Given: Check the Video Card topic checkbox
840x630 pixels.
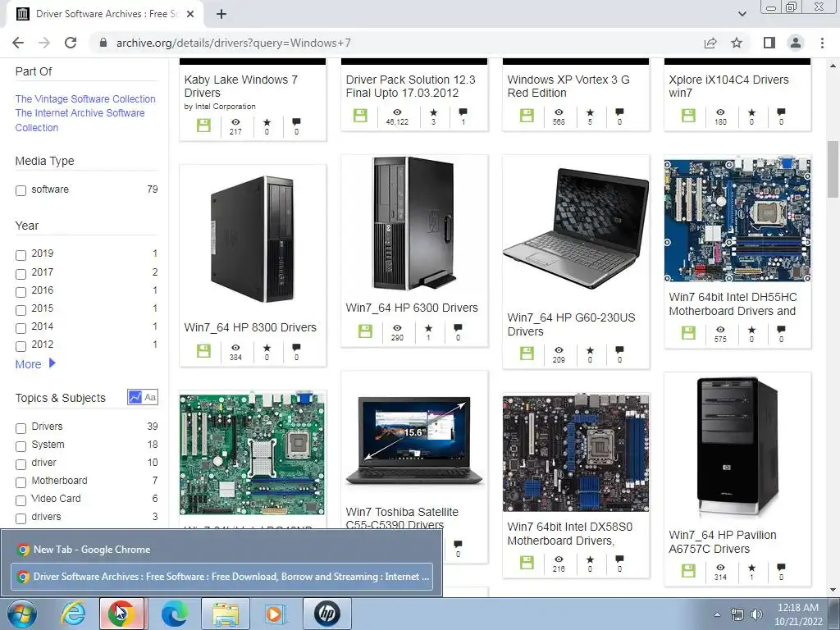Looking at the screenshot, I should coord(21,500).
